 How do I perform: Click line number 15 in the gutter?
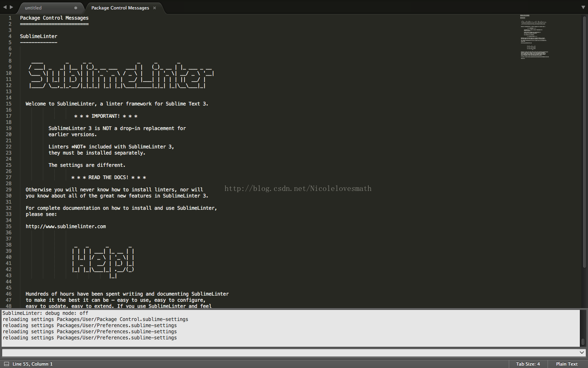(x=9, y=104)
